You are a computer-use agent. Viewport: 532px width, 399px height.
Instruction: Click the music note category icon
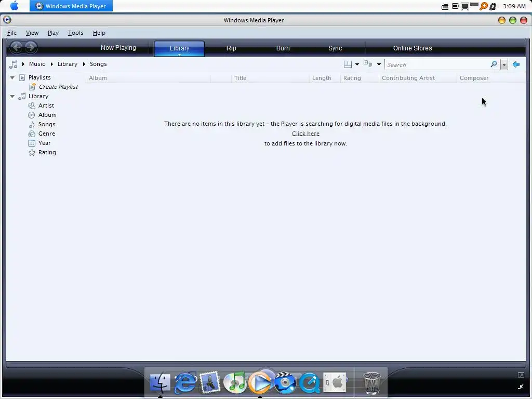tap(14, 64)
